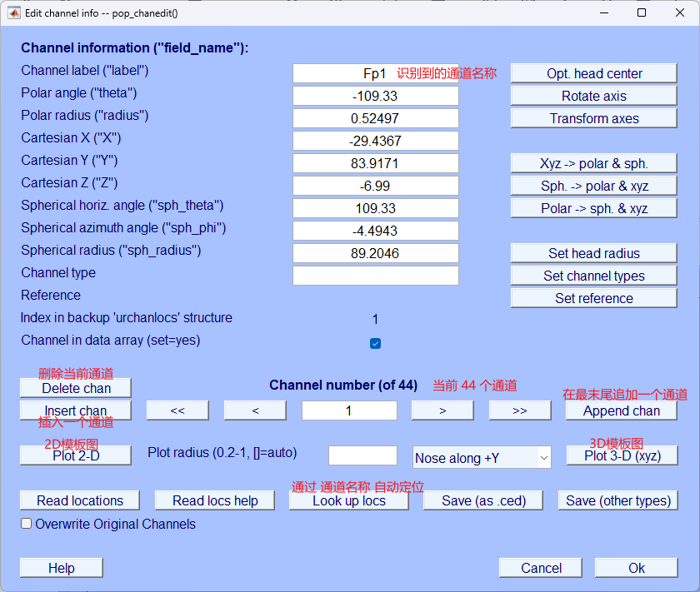
Task: Open Set channel types
Action: coord(593,276)
